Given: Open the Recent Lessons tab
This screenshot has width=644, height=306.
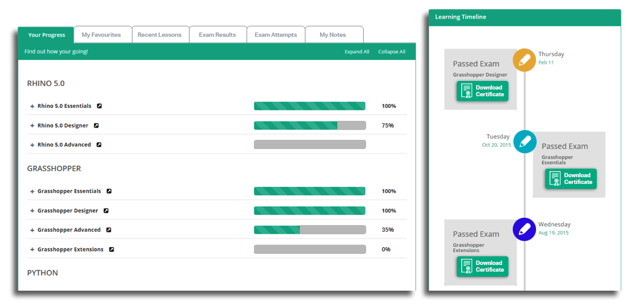Looking at the screenshot, I should (x=161, y=35).
